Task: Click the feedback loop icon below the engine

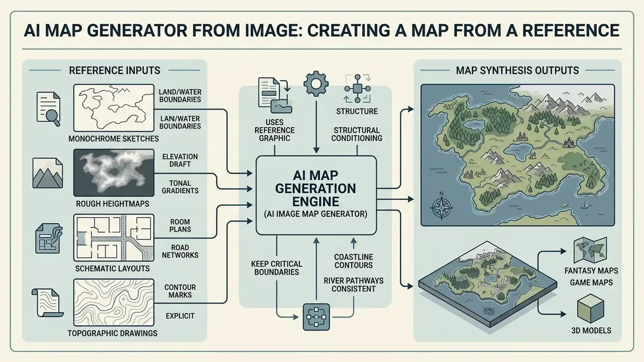Action: pos(315,318)
